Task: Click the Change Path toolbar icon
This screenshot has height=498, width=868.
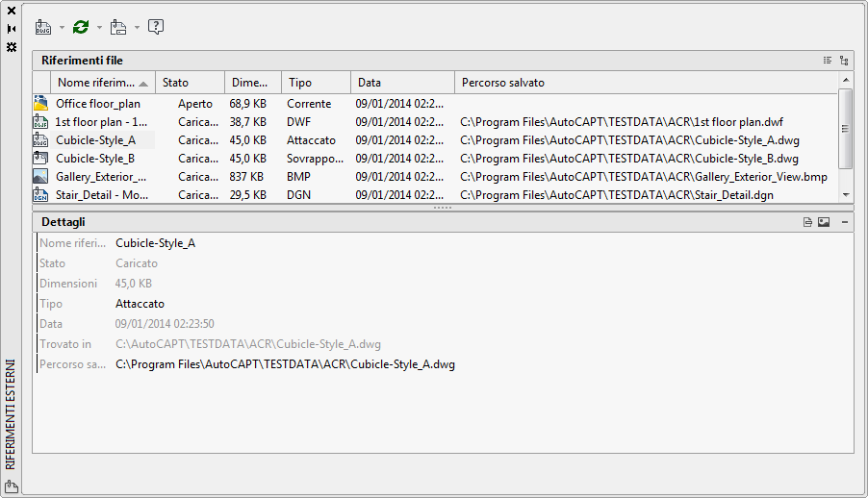Action: (x=118, y=27)
